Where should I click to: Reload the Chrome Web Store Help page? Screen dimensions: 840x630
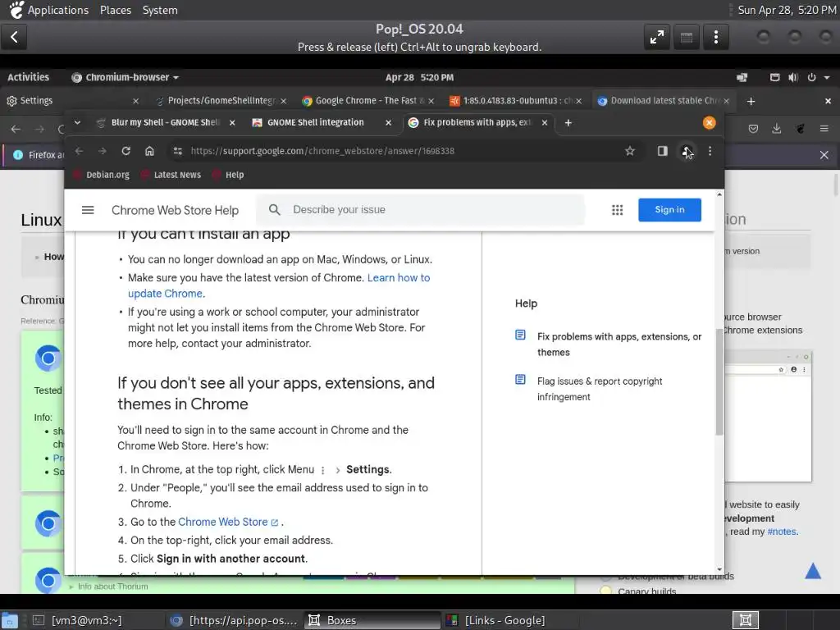[x=126, y=151]
